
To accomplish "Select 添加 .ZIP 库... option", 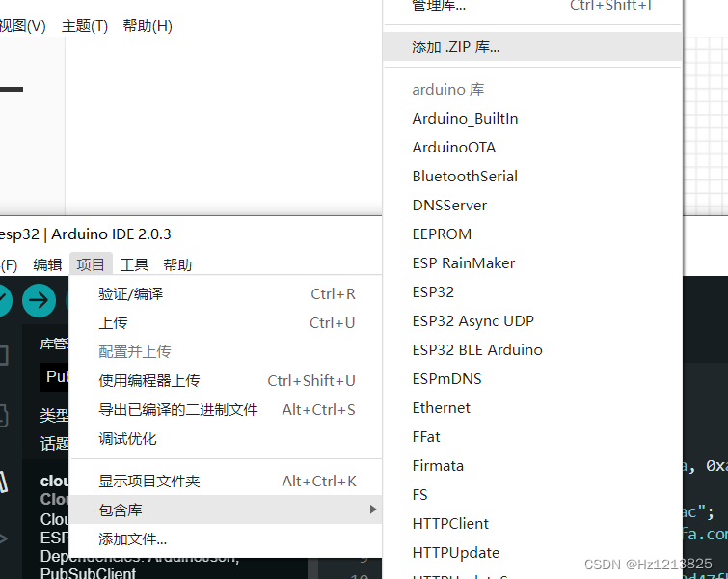I will 533,46.
